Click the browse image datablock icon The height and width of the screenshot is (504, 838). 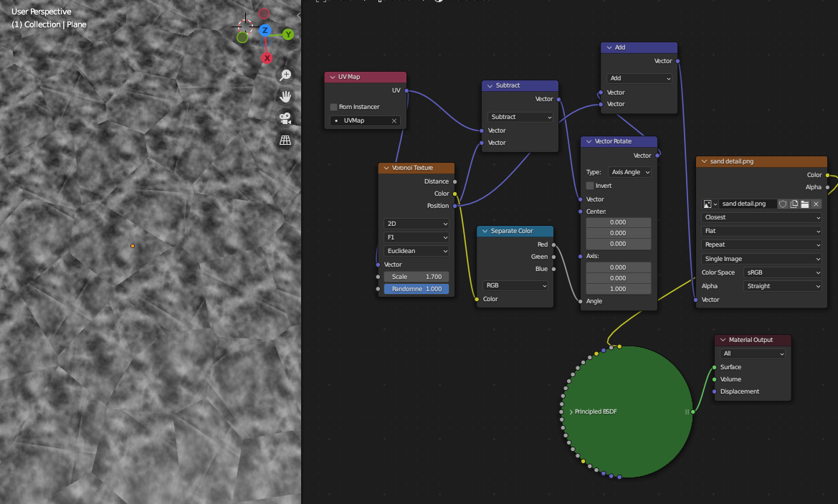pos(706,204)
